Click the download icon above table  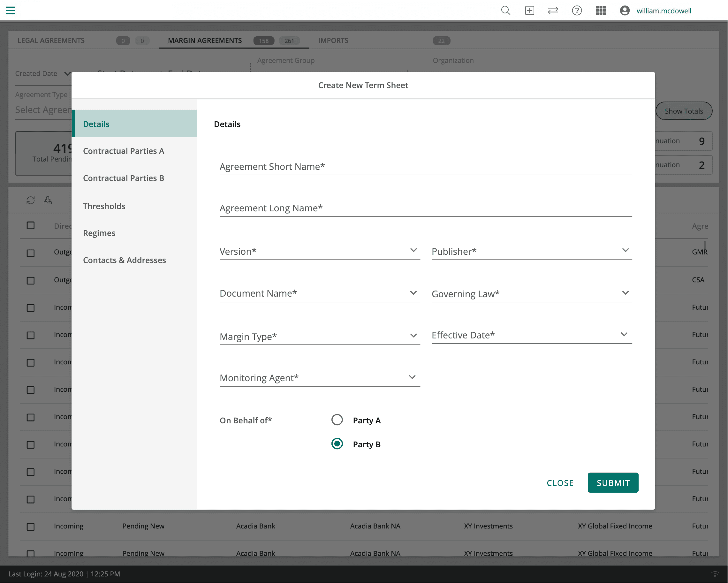tap(48, 201)
